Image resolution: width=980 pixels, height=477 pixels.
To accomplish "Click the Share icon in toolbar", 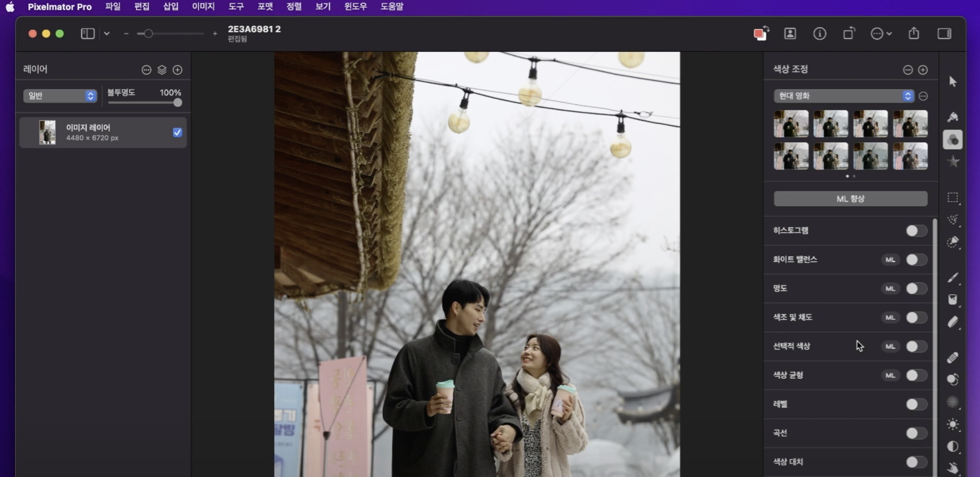I will [x=914, y=33].
